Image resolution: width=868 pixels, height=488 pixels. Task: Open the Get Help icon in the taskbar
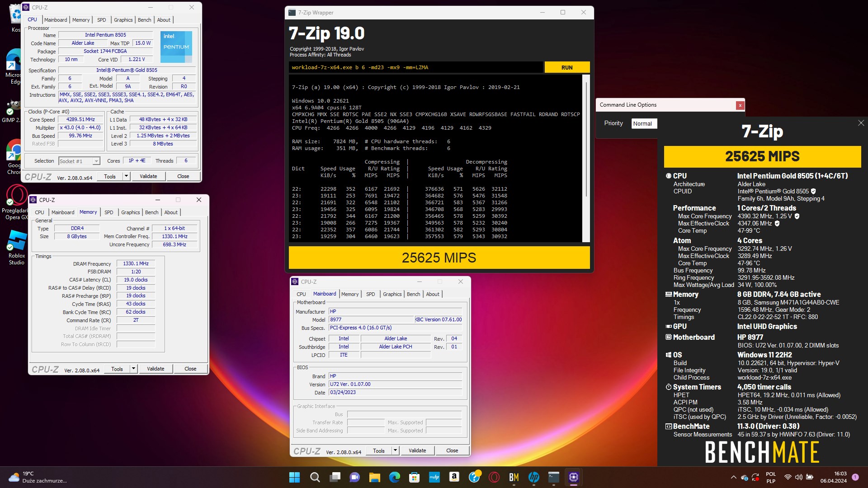pyautogui.click(x=474, y=477)
